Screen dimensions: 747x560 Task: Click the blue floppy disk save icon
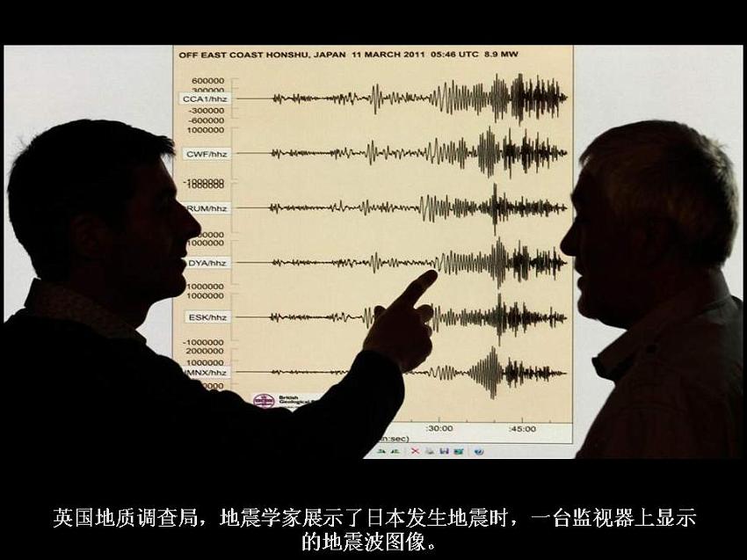(x=445, y=451)
